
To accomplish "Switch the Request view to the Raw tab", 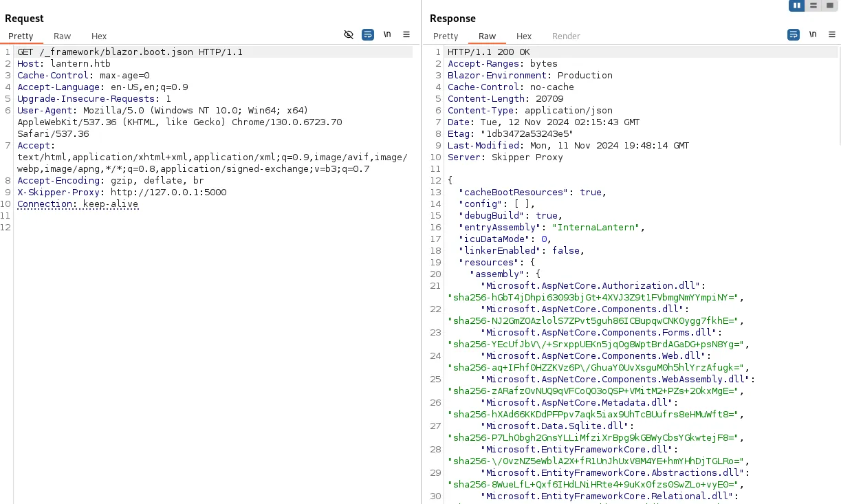I will click(x=63, y=36).
